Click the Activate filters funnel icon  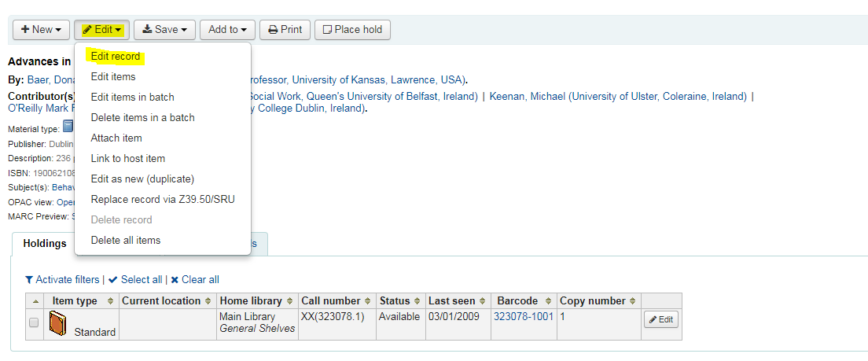point(29,280)
